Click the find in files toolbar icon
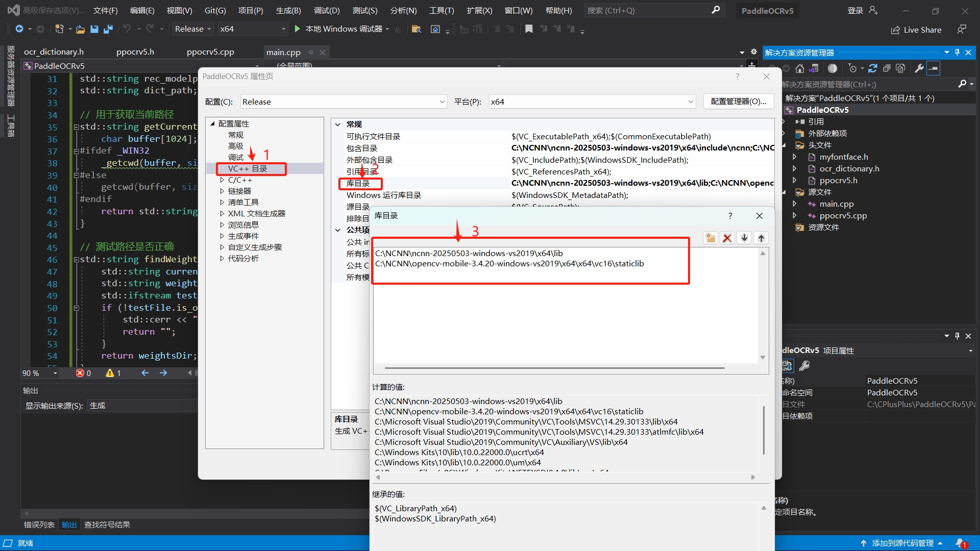This screenshot has height=551, width=980. coord(416,29)
